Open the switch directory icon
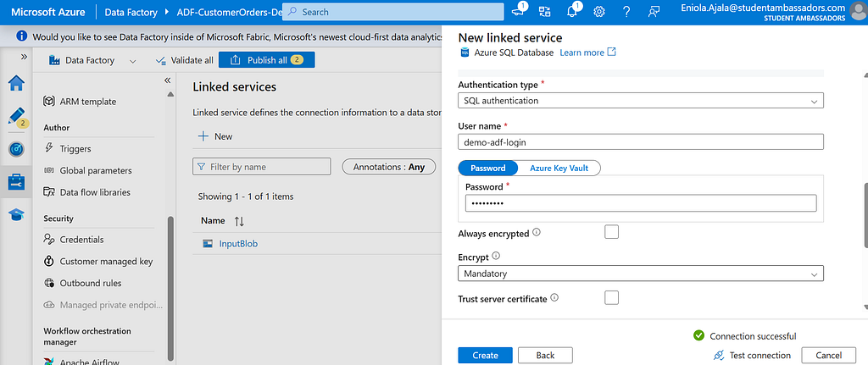 (545, 12)
